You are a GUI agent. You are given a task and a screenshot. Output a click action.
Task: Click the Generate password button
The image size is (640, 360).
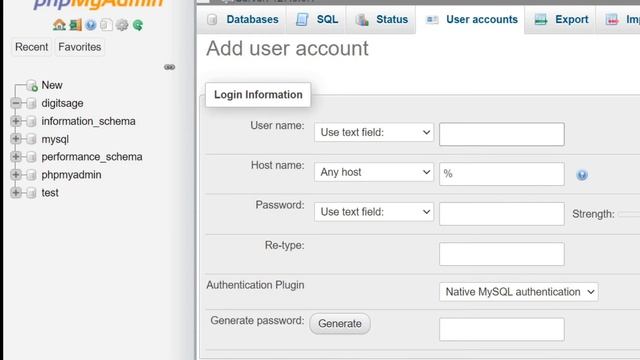pos(340,324)
